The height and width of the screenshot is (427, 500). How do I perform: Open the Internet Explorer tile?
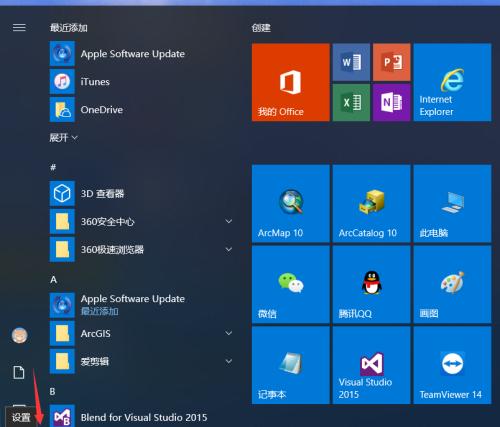coord(452,82)
